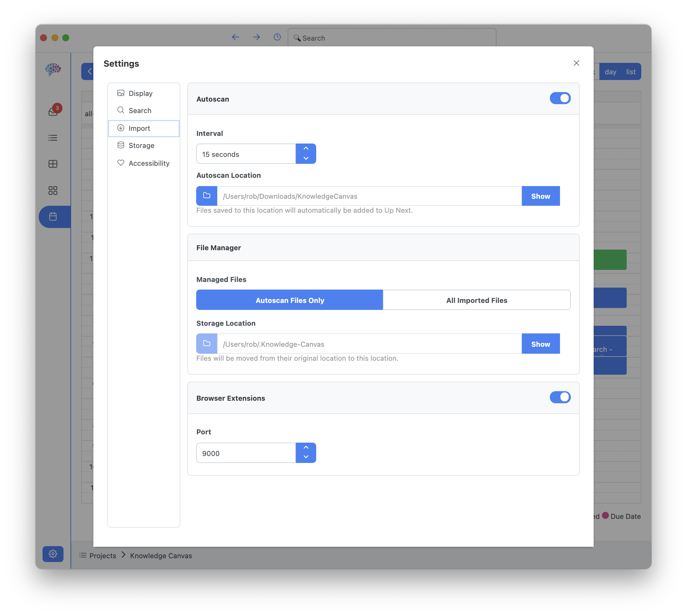Click the history clock icon
687x616 pixels.
(277, 37)
